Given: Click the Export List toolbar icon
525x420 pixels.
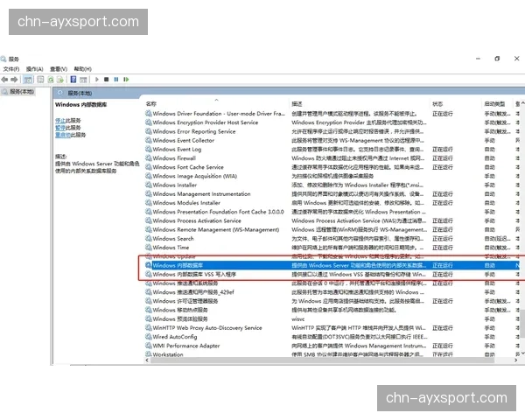Looking at the screenshot, I should pos(60,80).
